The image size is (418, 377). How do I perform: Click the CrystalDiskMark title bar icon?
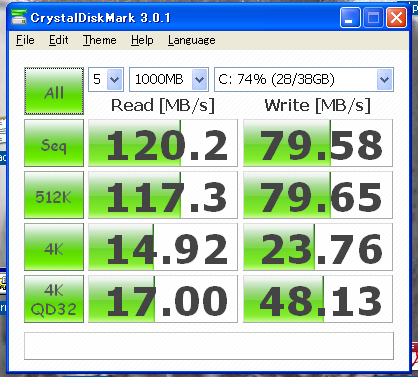[x=19, y=17]
